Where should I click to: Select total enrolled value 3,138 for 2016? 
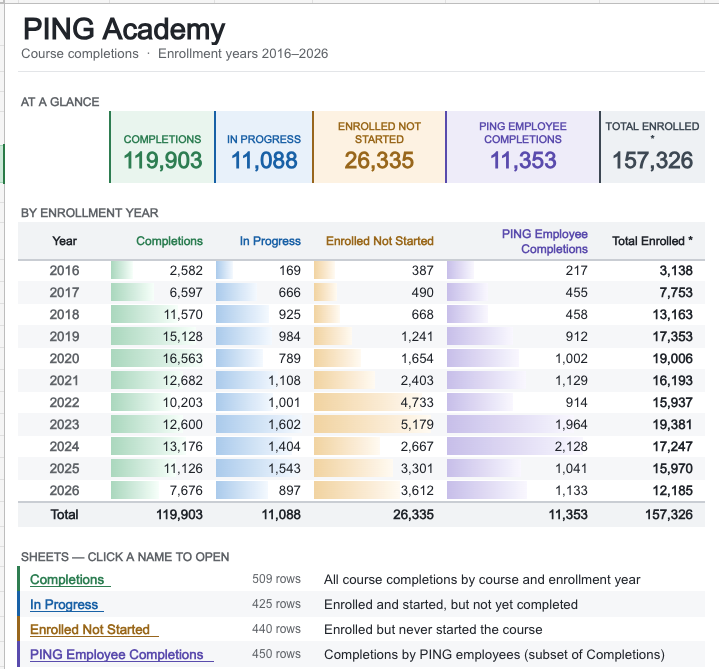click(x=676, y=271)
